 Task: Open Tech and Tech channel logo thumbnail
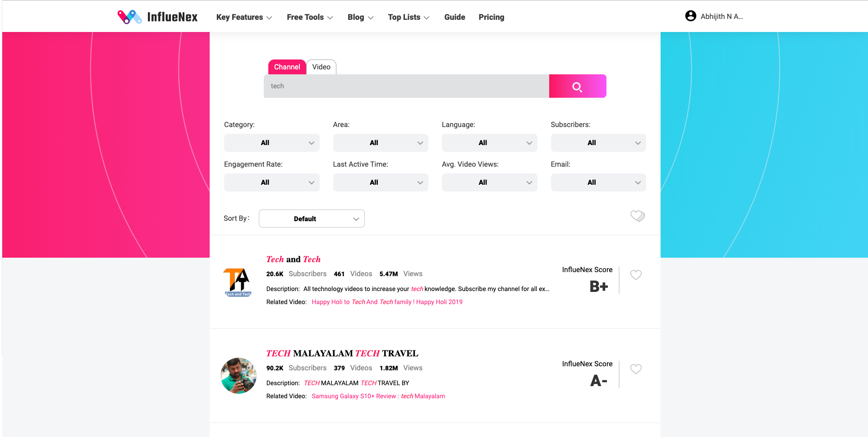(238, 282)
